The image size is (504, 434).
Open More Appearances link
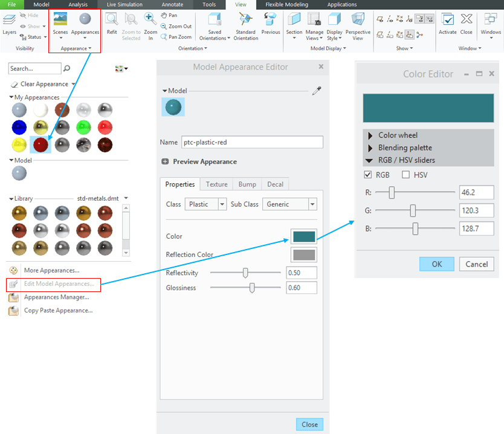(x=51, y=270)
